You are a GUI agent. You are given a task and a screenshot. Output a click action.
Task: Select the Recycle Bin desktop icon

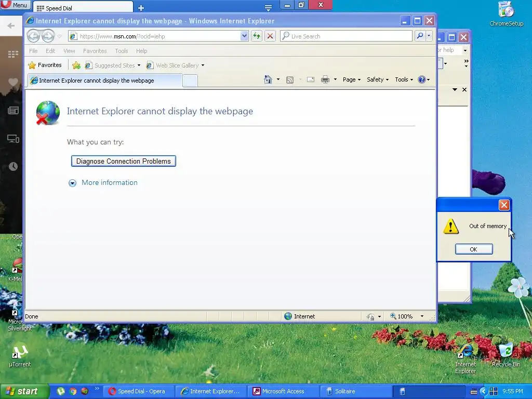506,355
